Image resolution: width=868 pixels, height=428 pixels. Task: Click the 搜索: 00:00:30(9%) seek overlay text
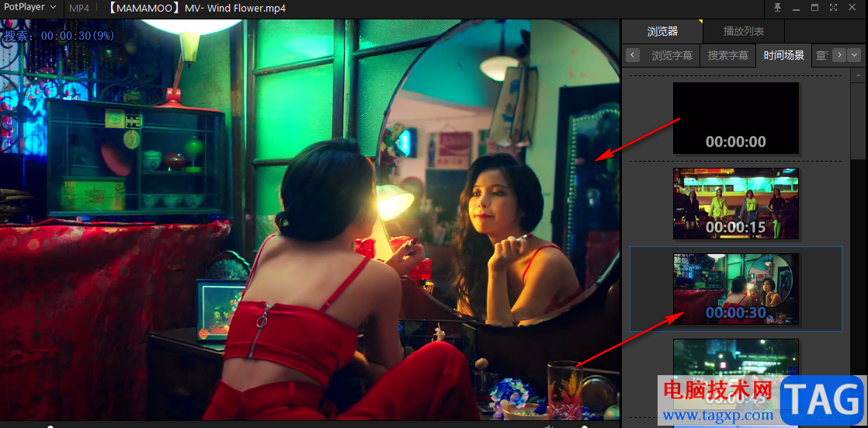point(59,36)
